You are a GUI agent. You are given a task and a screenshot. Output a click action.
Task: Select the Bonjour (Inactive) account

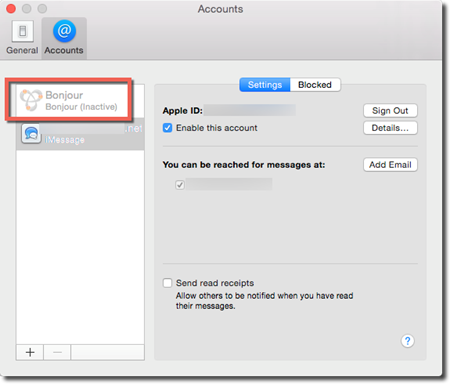80,101
